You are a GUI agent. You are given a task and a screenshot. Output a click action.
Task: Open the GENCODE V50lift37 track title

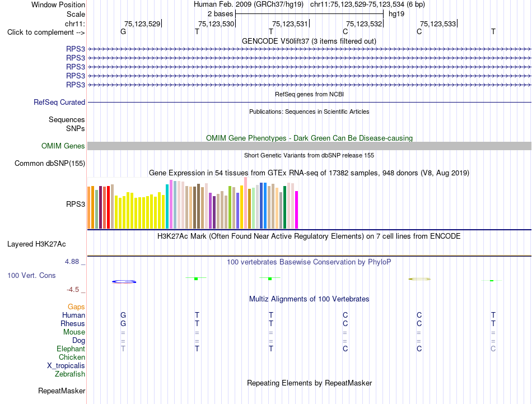coord(309,41)
